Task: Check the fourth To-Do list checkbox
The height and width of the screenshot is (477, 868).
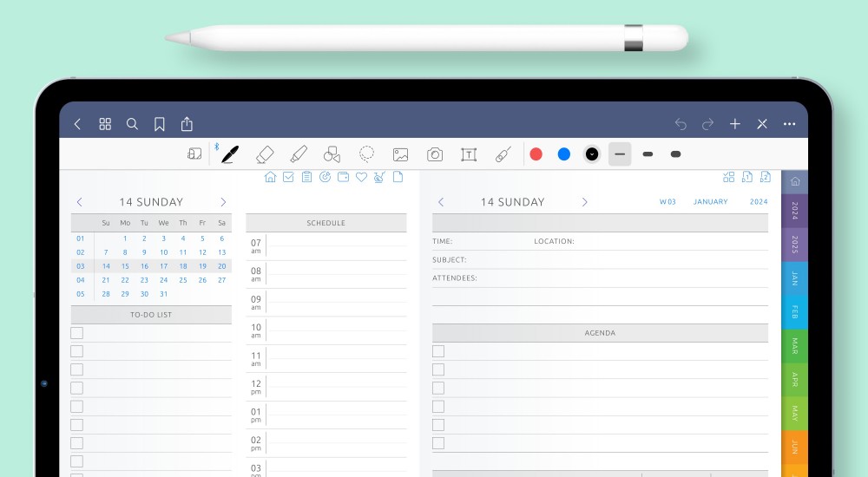Action: coord(77,388)
